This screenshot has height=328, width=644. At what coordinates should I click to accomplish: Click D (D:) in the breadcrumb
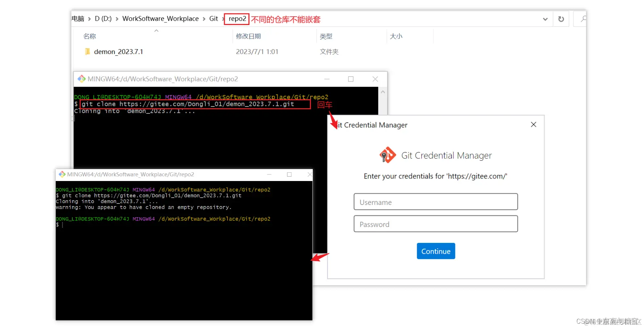(x=103, y=18)
